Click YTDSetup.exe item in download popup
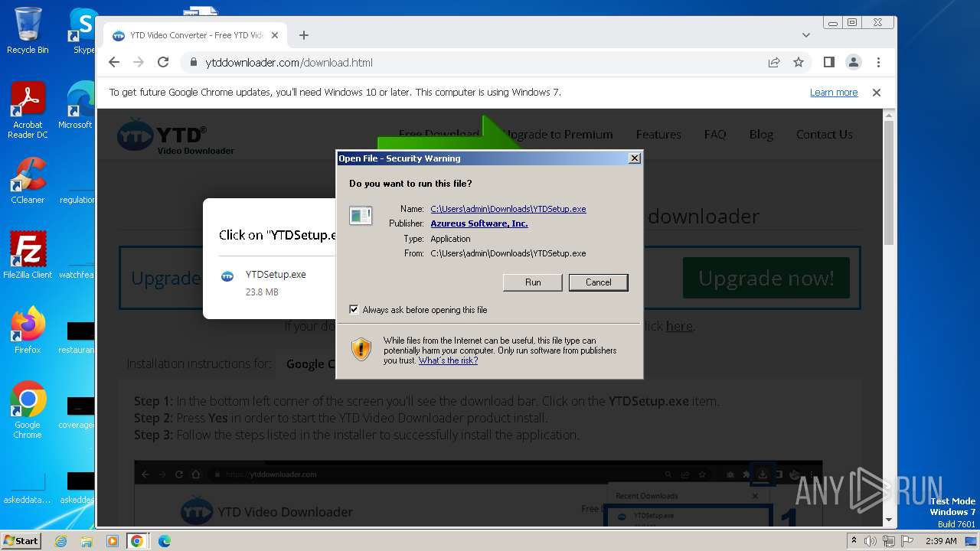Viewport: 980px width, 551px height. 269,282
